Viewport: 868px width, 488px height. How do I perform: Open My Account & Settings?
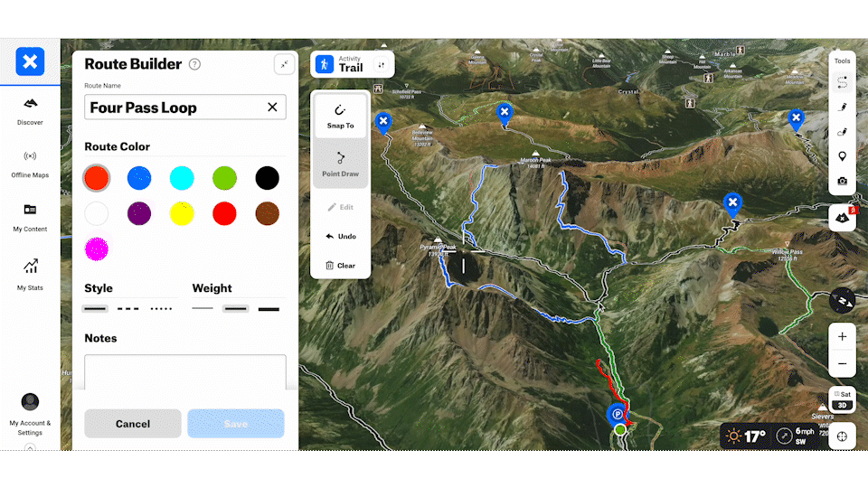pyautogui.click(x=30, y=413)
